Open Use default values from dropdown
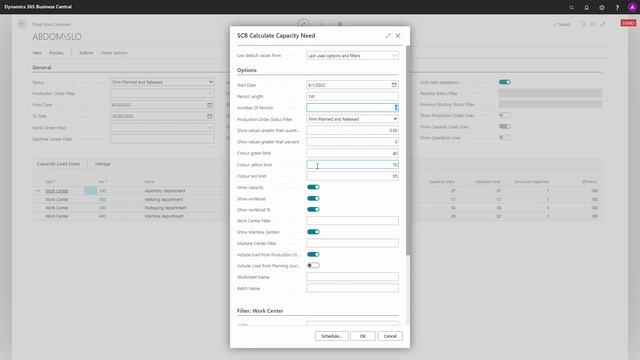Image resolution: width=640 pixels, height=360 pixels. pos(352,56)
